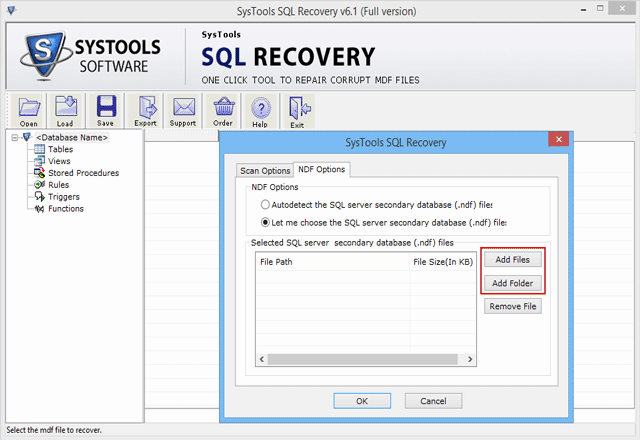Click the Tables grid icon in tree

(40, 149)
